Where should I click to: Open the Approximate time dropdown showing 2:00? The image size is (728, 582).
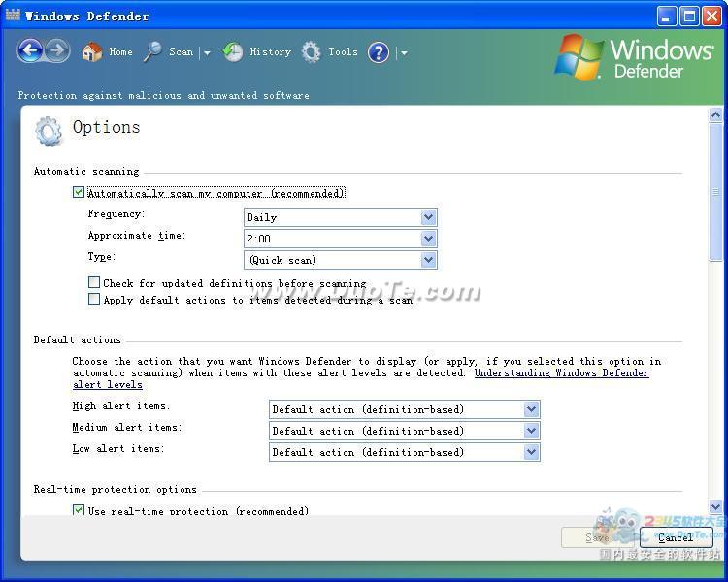point(341,239)
